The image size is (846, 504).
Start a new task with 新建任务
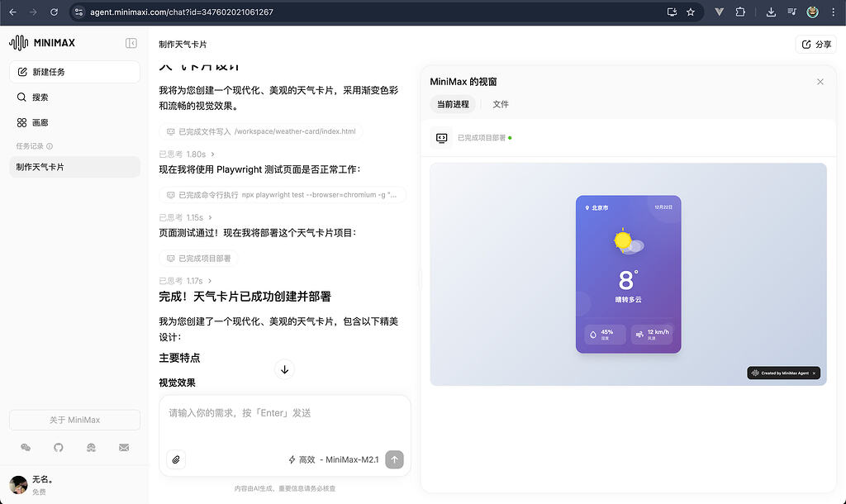[74, 72]
